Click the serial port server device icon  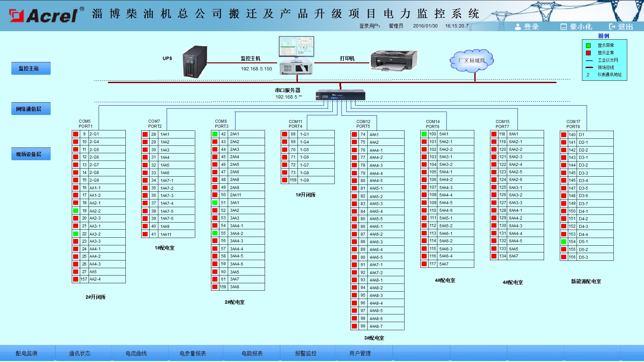tap(340, 95)
